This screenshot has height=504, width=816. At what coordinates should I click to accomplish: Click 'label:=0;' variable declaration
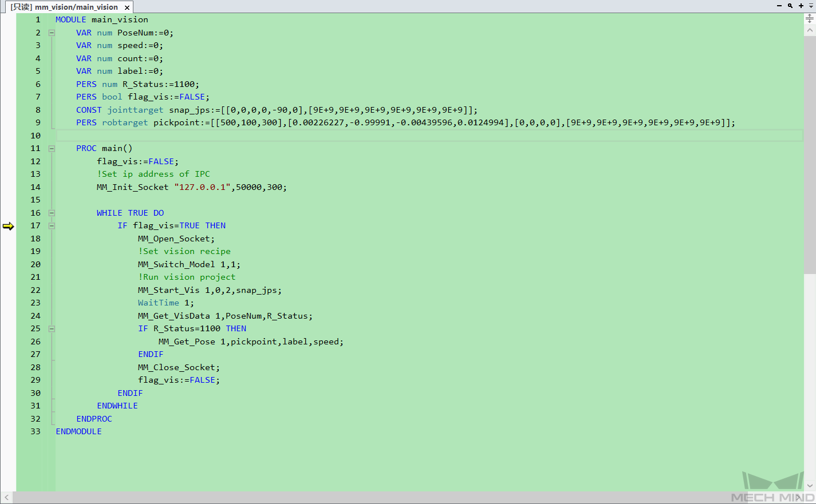(140, 71)
